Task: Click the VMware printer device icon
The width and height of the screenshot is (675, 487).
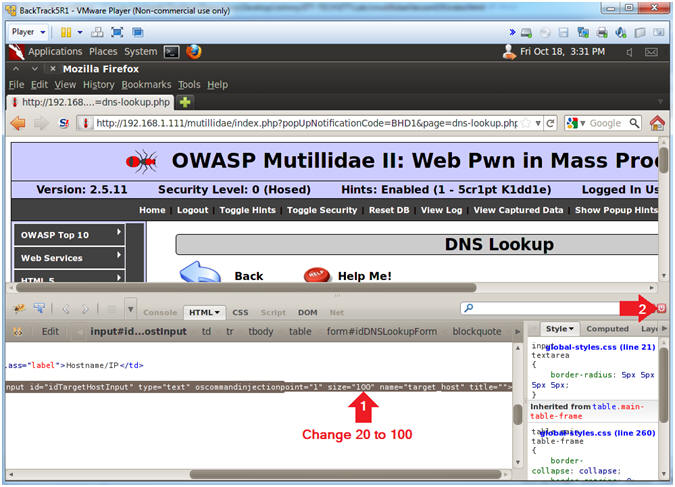Action: coord(602,33)
